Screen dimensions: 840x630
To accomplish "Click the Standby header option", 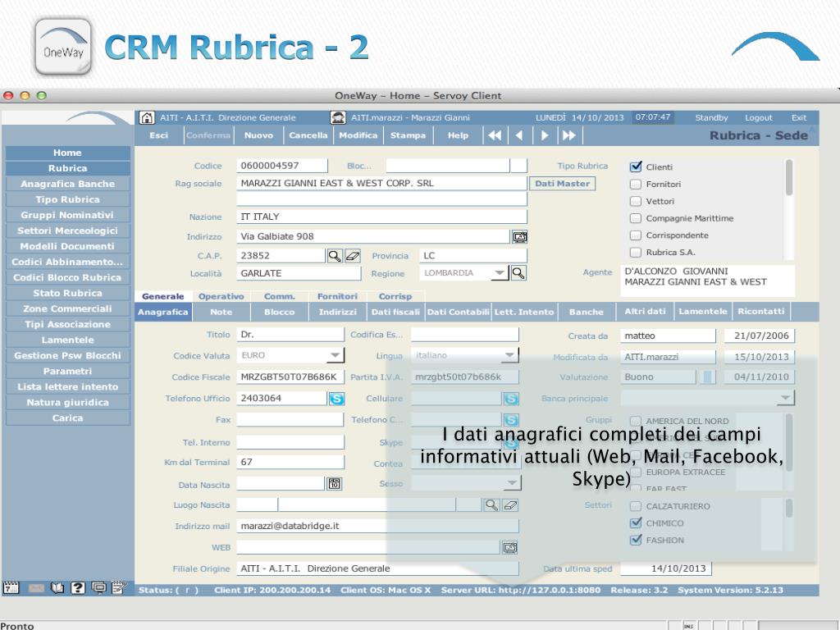I will (x=711, y=118).
